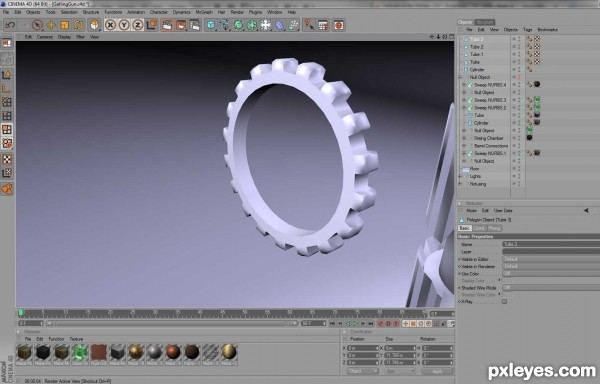600x384 pixels.
Task: Open the Use Color dropdown
Action: 551,274
